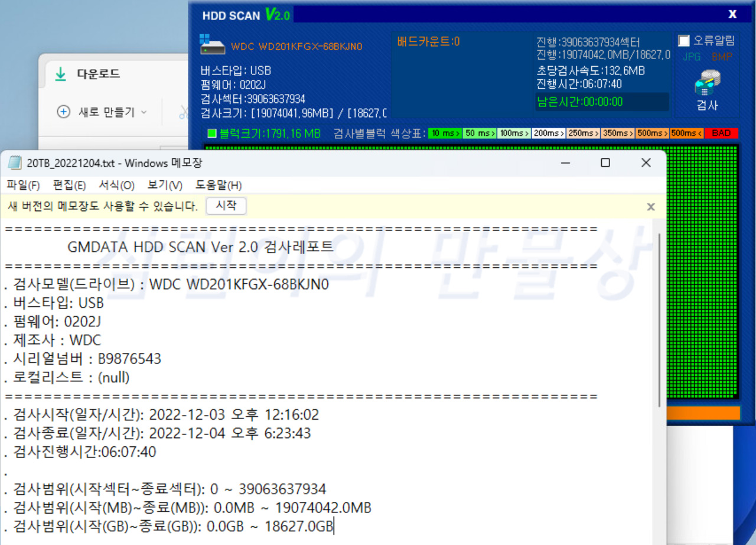Maximize the Notepad window
Image resolution: width=756 pixels, height=545 pixels.
coord(605,163)
